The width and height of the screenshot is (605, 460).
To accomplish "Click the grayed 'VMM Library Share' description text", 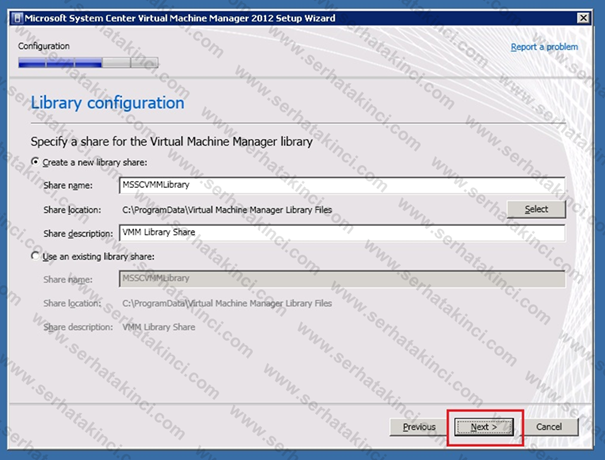I will click(x=159, y=327).
